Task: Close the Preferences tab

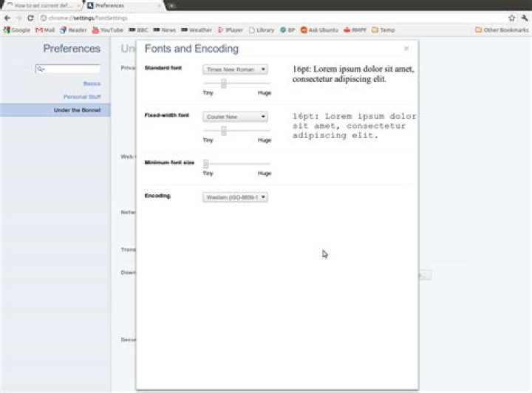Action: pos(159,6)
